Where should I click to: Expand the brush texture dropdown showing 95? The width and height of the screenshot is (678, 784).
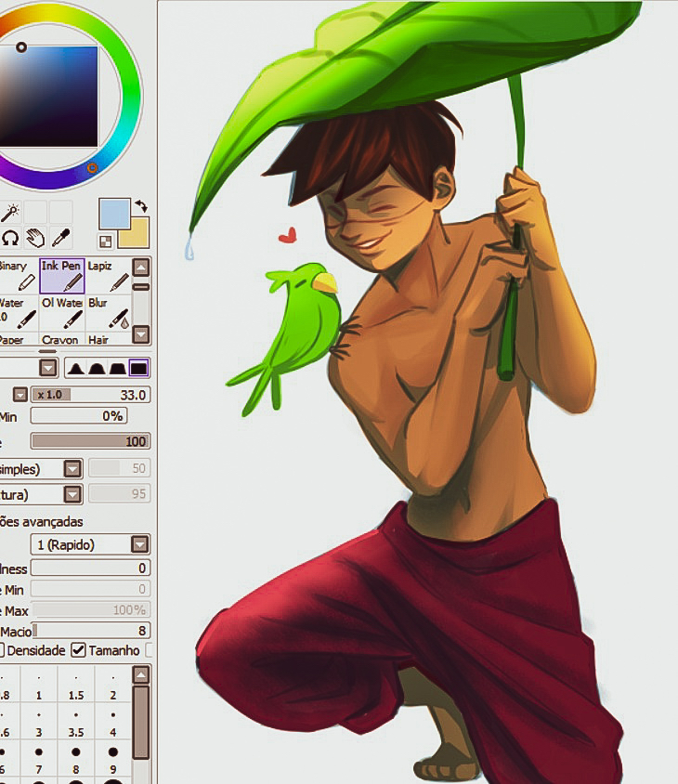(x=72, y=494)
